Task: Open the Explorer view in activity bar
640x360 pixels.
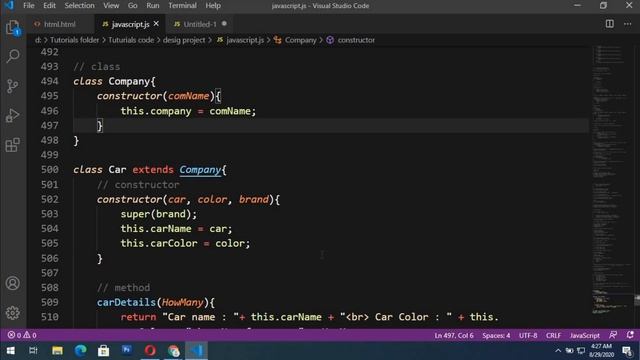Action: click(13, 27)
